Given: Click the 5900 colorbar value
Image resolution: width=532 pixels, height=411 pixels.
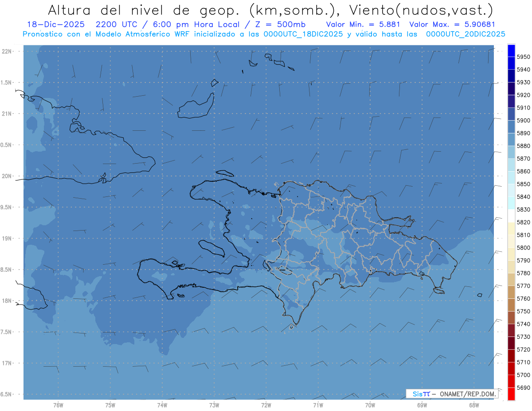Looking at the screenshot, I should click(524, 121).
